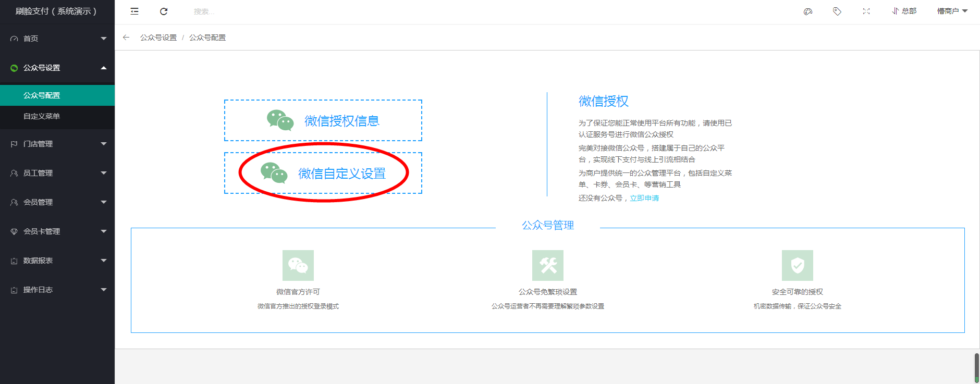Click the 机密数据传输，保证公众号安全 description
Viewport: 980px width, 384px height.
tap(798, 306)
